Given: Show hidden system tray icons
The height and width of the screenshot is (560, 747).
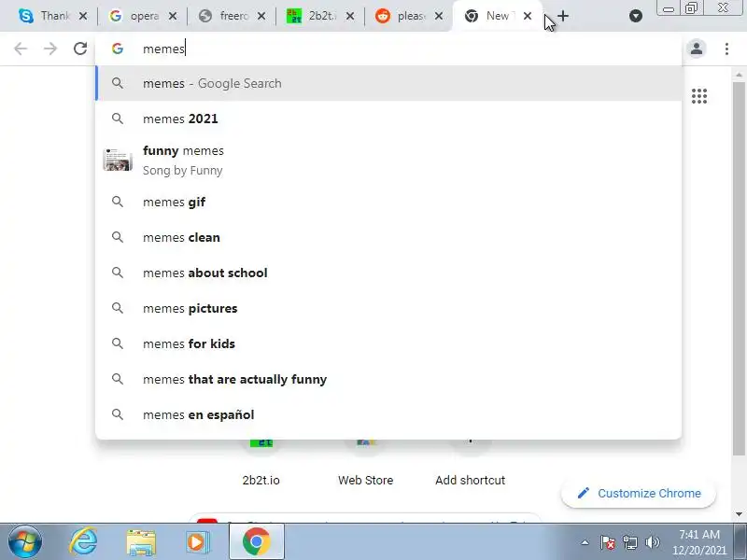Looking at the screenshot, I should click(x=585, y=542).
